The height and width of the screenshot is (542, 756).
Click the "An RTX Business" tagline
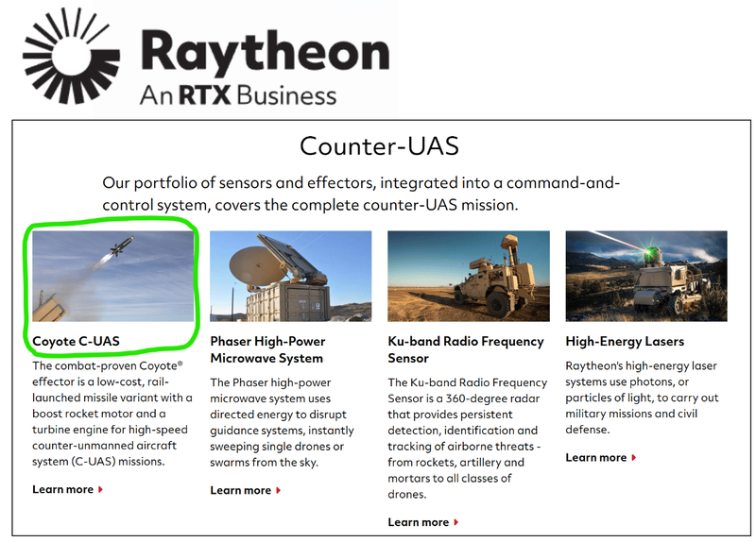click(x=238, y=95)
